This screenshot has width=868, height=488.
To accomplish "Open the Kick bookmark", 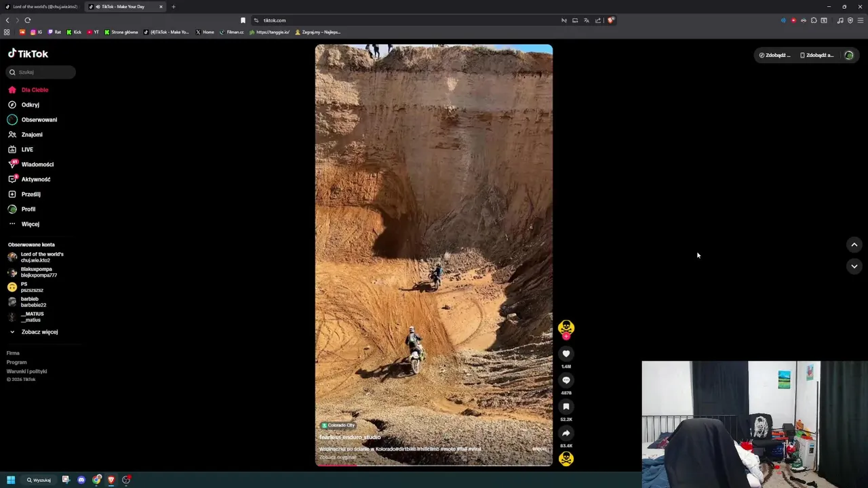I will [x=74, y=32].
